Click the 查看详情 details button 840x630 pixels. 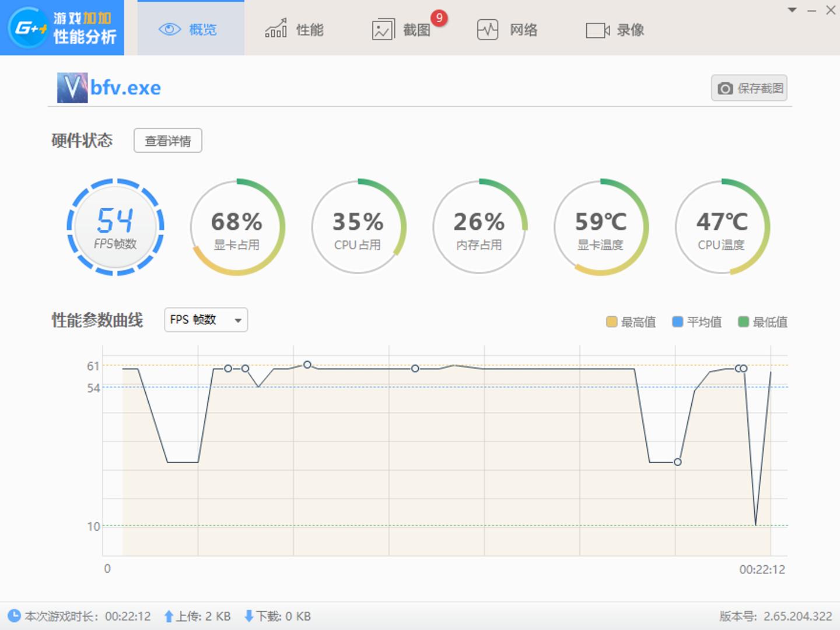167,141
